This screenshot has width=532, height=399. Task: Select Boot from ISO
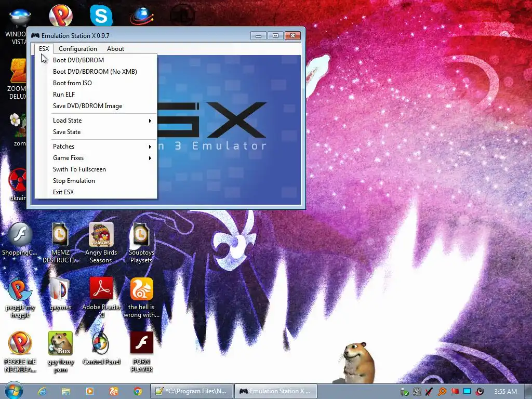click(x=96, y=83)
